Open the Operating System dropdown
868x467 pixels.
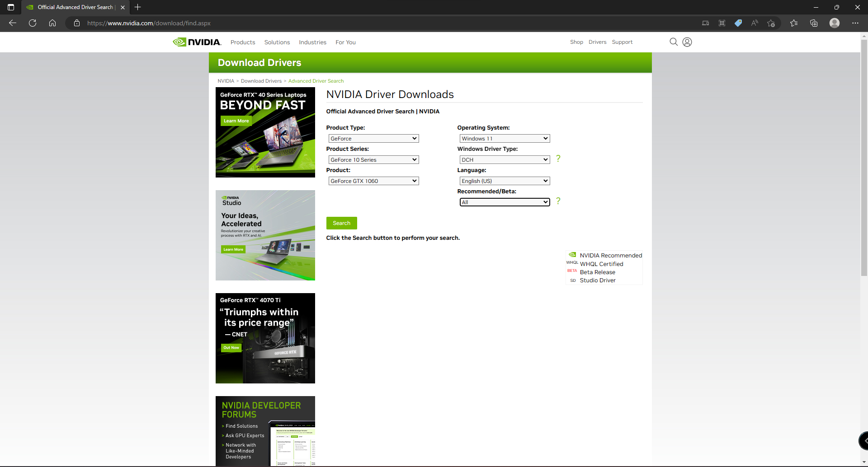[505, 139]
